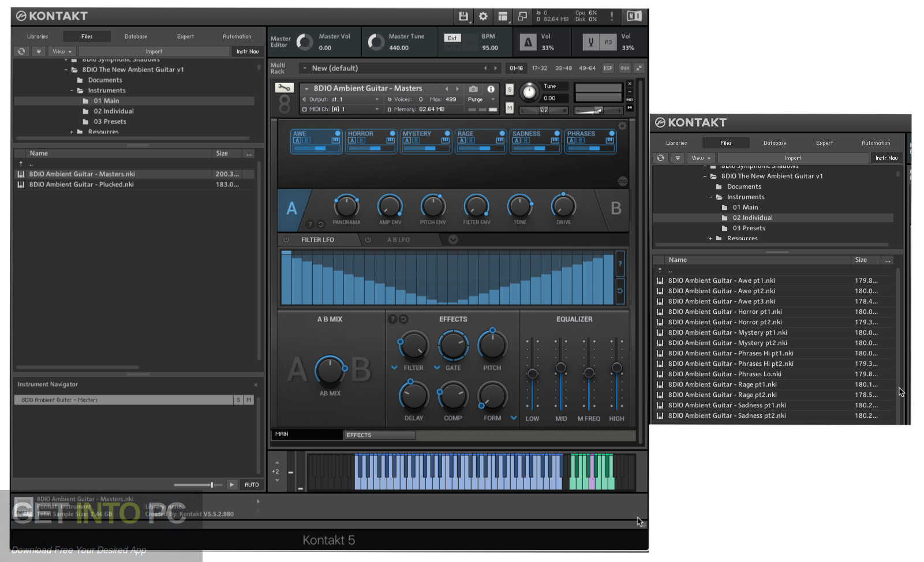Image resolution: width=924 pixels, height=562 pixels.
Task: Click keyboard icon on AWE preset
Action: (x=335, y=140)
